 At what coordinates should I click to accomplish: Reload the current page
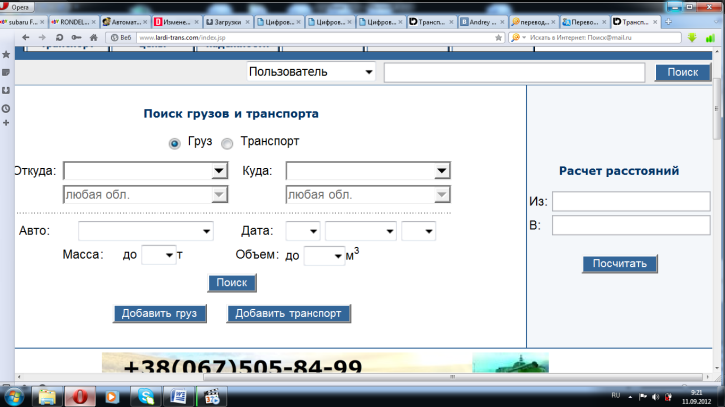coord(59,37)
